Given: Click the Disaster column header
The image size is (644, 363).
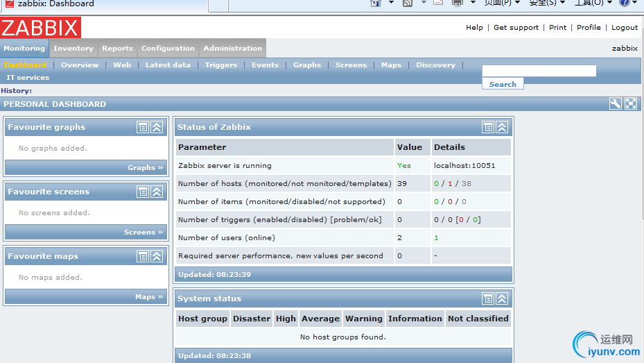Looking at the screenshot, I should coord(252,319).
